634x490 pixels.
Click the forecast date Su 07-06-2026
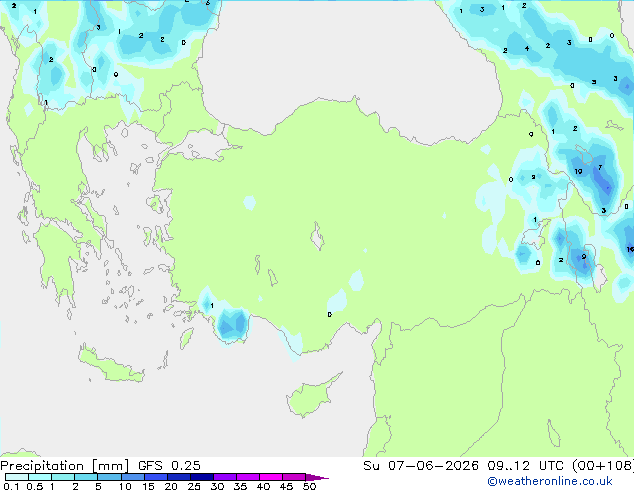click(421, 466)
